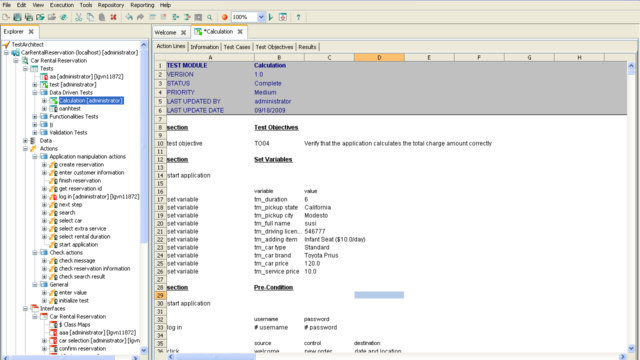
Task: Click the red X Delete icon
Action: pyautogui.click(x=113, y=17)
